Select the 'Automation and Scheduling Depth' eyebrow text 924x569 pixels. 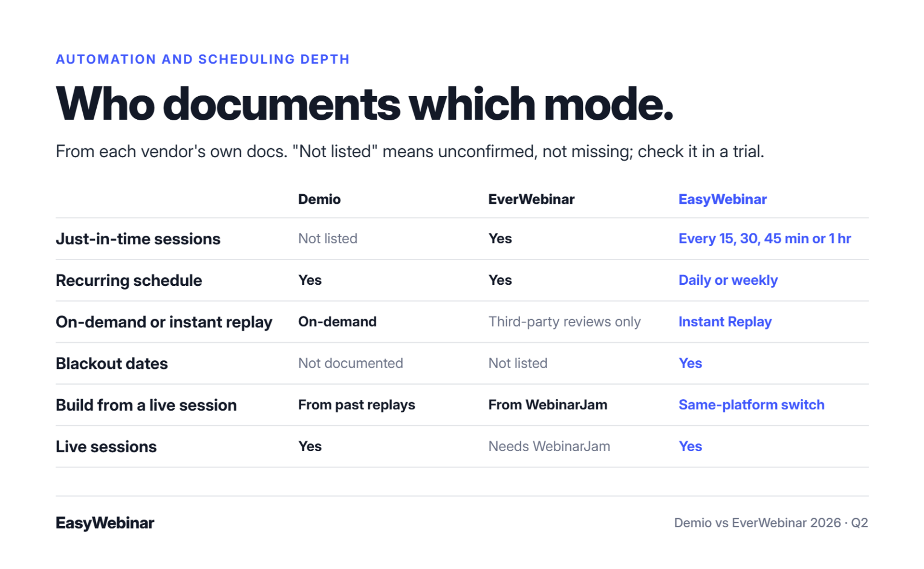pos(203,59)
